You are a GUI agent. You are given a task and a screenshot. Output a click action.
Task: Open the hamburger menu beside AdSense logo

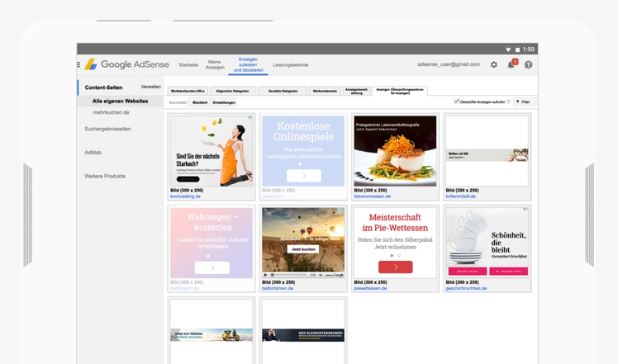coord(79,64)
